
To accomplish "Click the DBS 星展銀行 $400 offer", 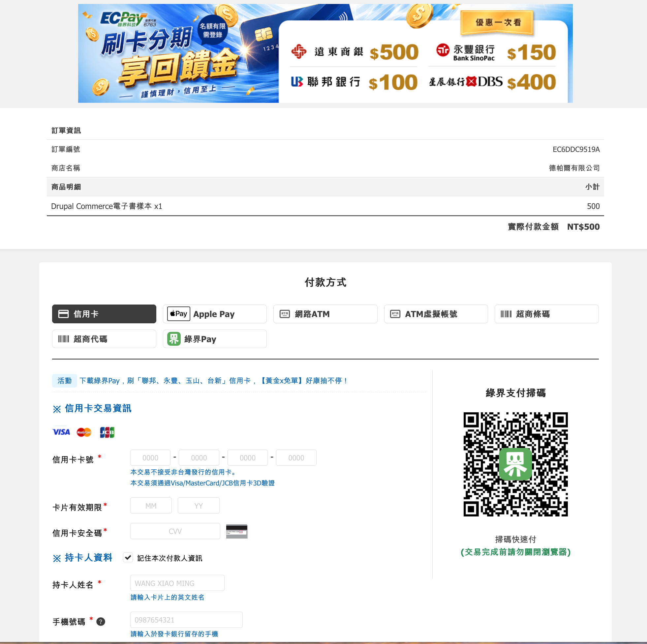I will (492, 82).
